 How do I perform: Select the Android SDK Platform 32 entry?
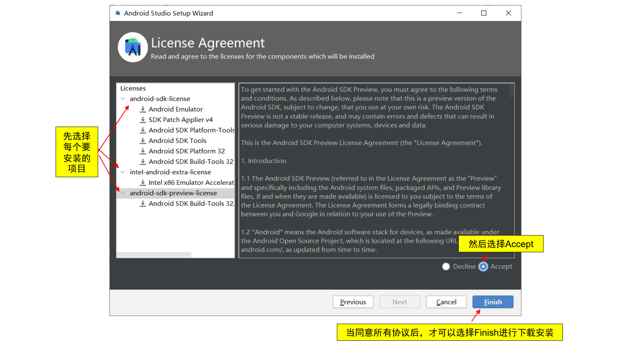tap(187, 151)
